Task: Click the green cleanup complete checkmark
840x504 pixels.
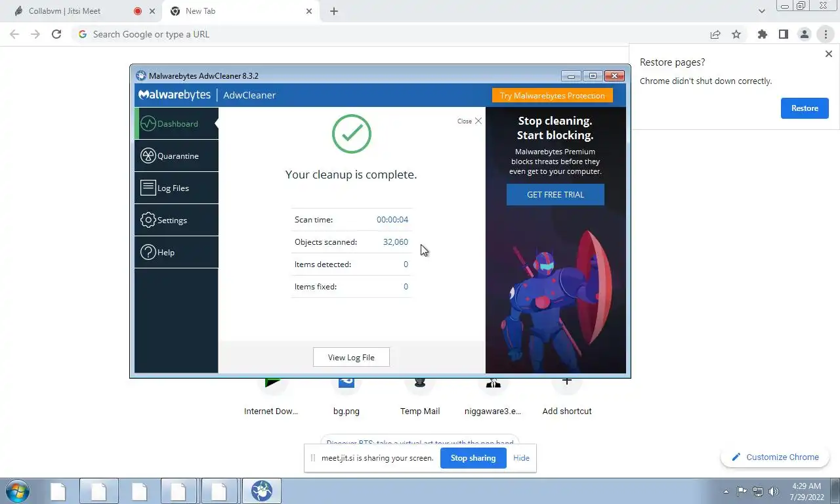Action: point(351,134)
